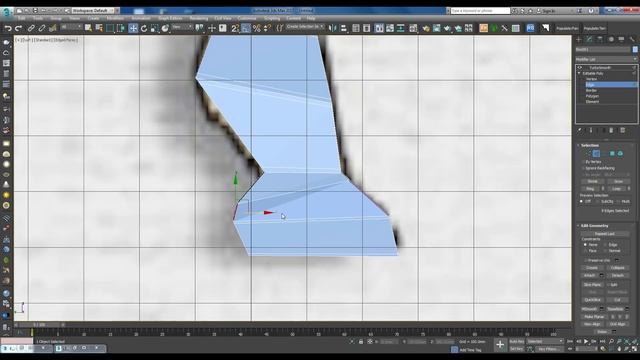This screenshot has width=640, height=360.
Task: Activate the Select and Scale tool
Action: (154, 28)
